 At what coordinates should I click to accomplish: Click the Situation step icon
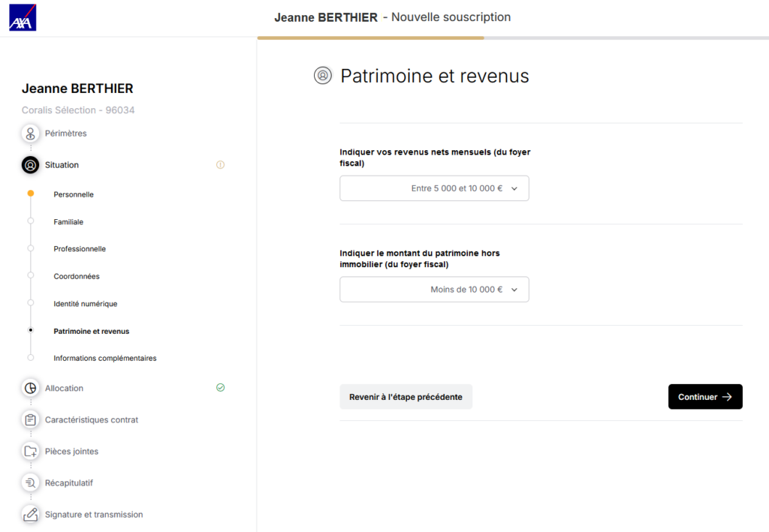[31, 165]
